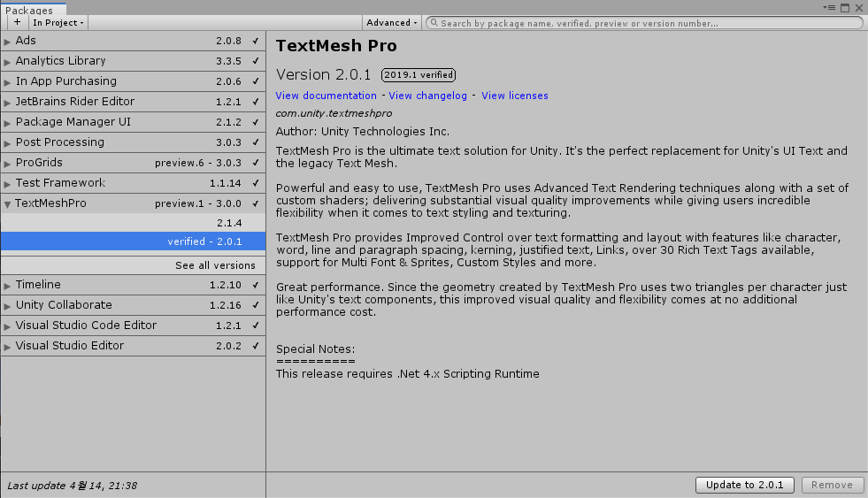Click the TextMesh Pro title heading

tap(336, 46)
